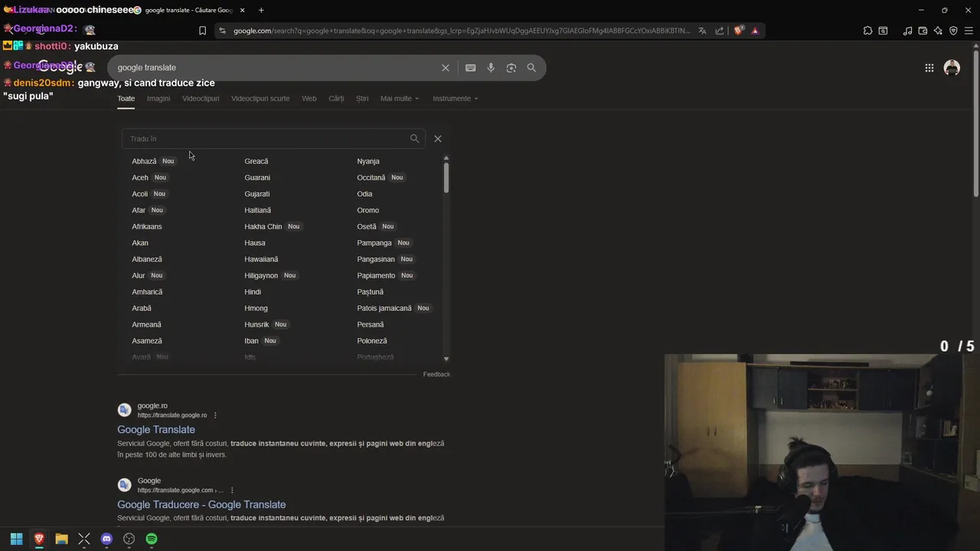Click the browser address bar URL

(462, 31)
